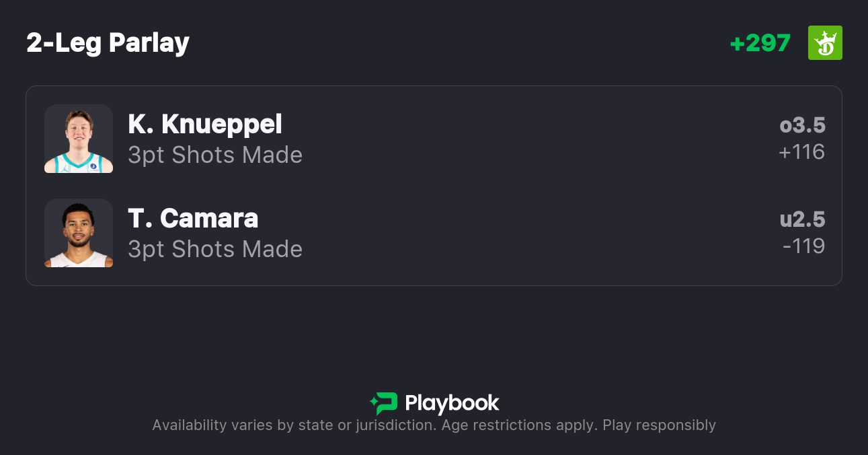Image resolution: width=868 pixels, height=455 pixels.
Task: Click the T. Camara player name
Action: pos(193,219)
